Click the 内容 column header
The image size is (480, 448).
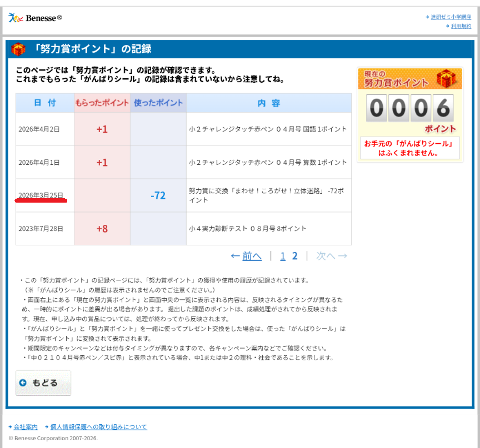269,103
